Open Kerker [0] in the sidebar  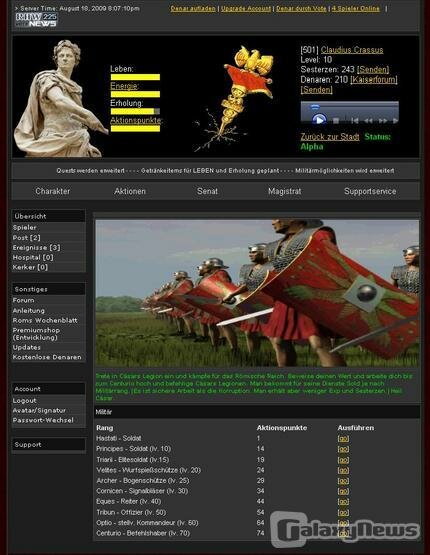30,267
